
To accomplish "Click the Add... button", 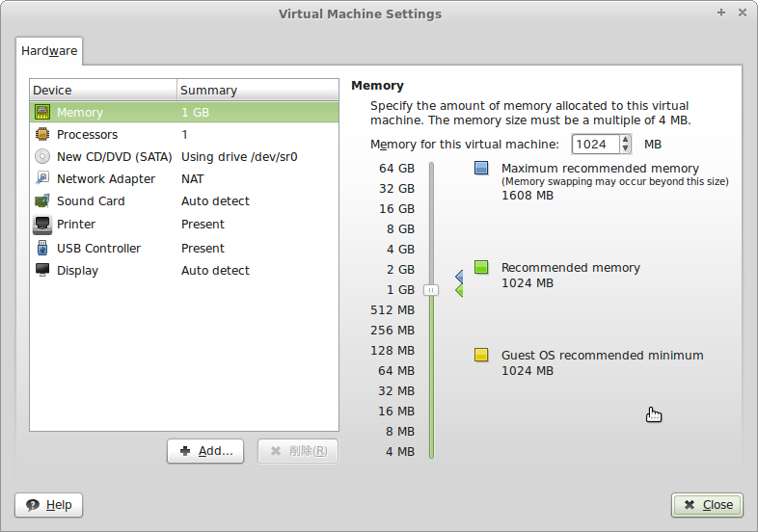I will 205,451.
